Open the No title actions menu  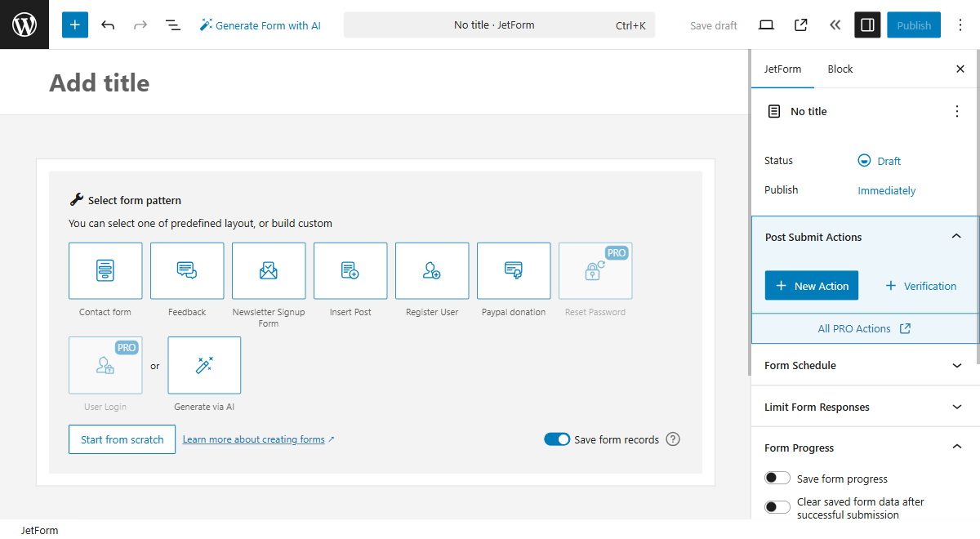pyautogui.click(x=957, y=111)
